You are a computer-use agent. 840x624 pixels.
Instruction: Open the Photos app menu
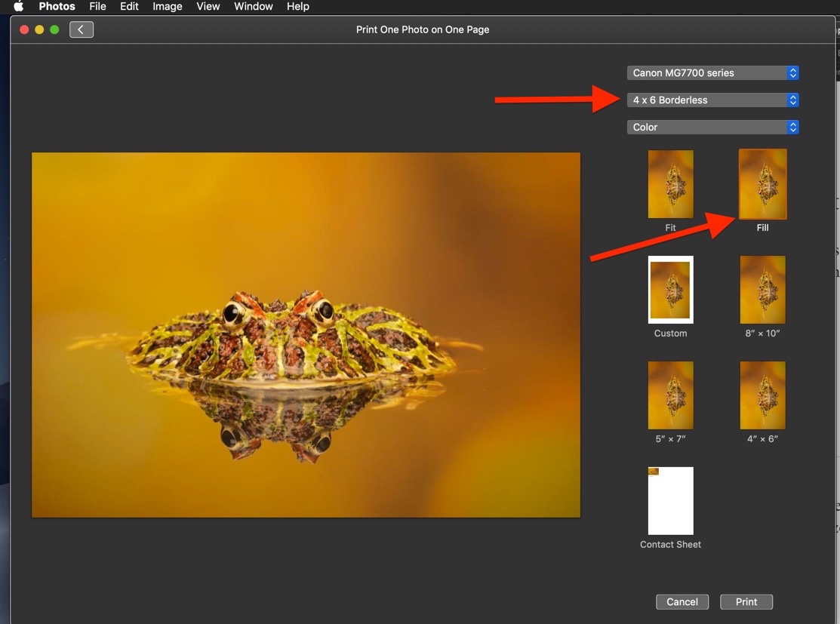[x=57, y=7]
